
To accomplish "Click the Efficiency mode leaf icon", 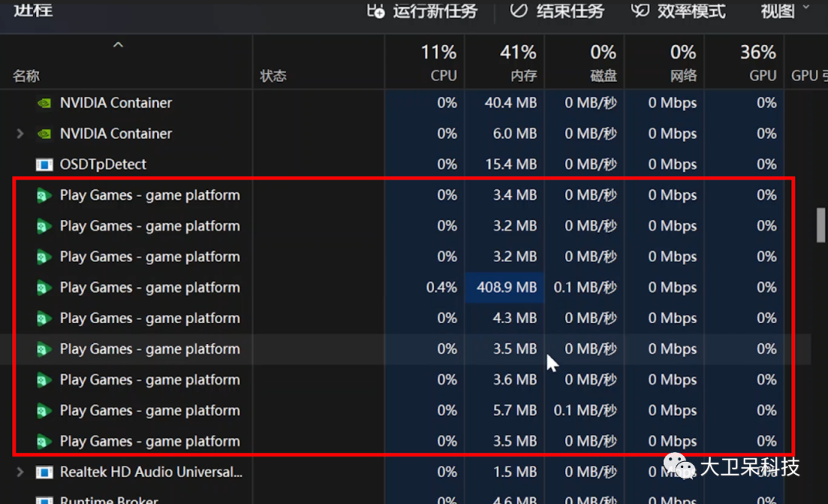I will (x=640, y=11).
